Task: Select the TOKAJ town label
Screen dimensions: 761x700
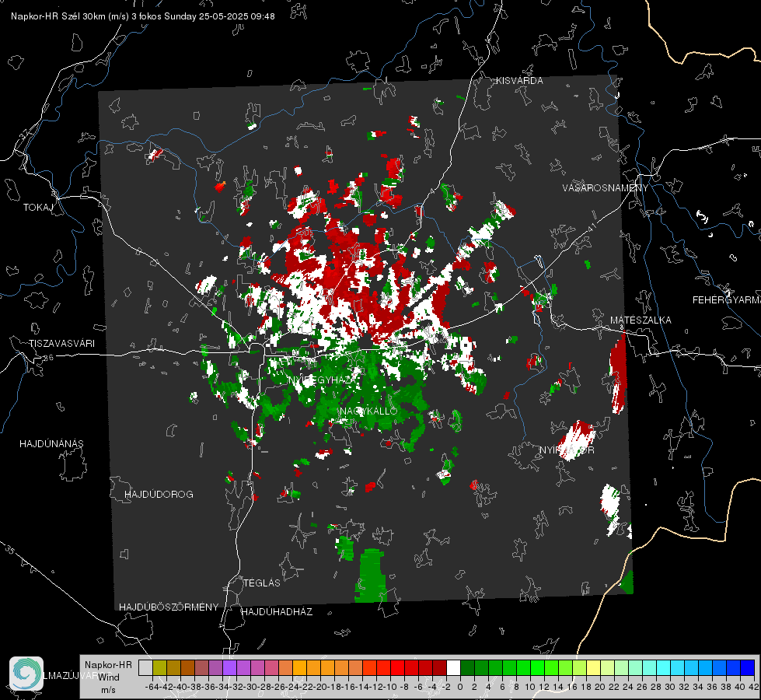Action: pyautogui.click(x=38, y=208)
